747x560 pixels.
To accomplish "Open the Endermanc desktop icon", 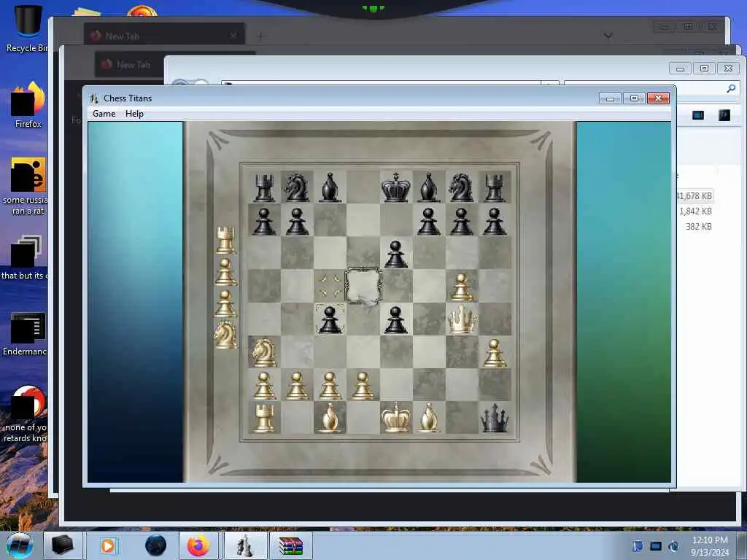I will (25, 333).
